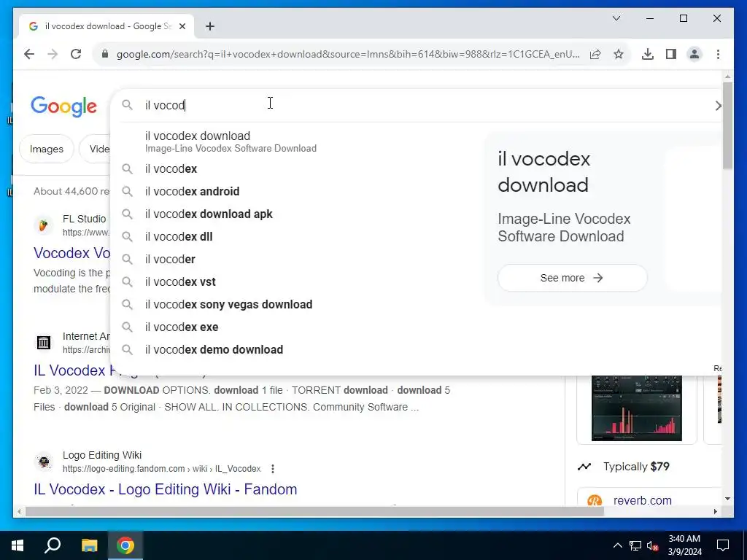Open Chrome downloads tray
Screen dimensions: 747x560
tap(648, 54)
